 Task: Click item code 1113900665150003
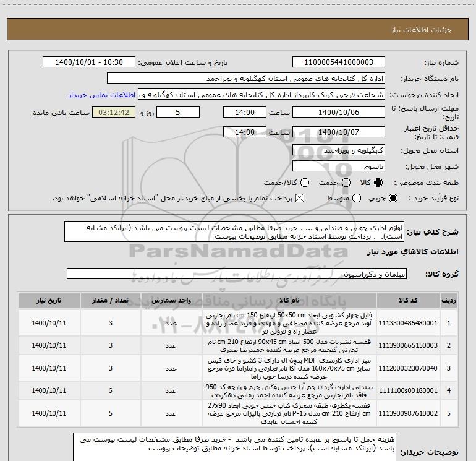[x=408, y=345]
